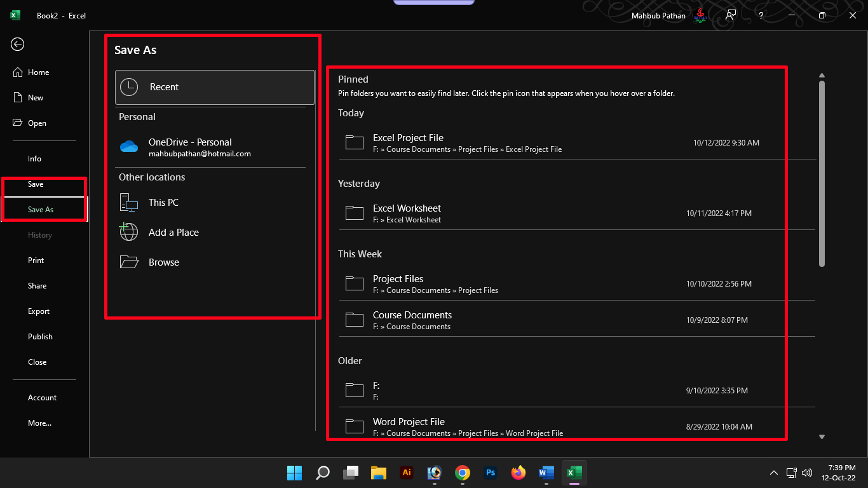Show hidden tray icons chevron
The height and width of the screenshot is (488, 868).
[773, 473]
